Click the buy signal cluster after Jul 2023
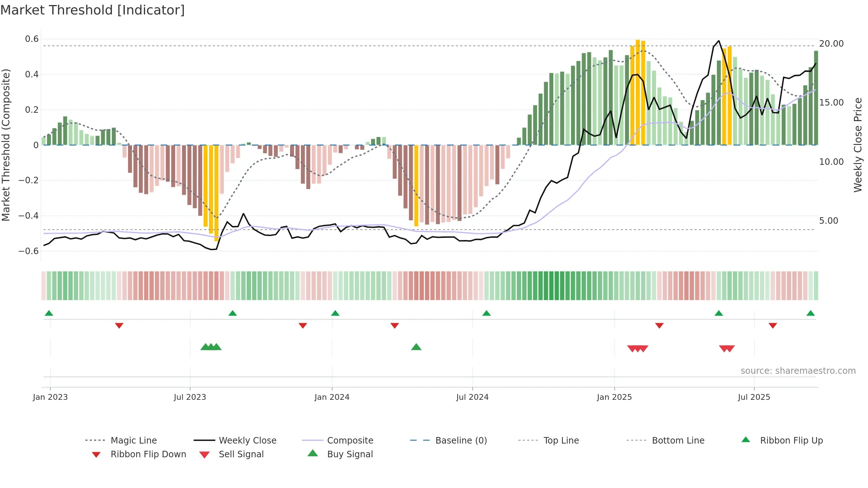868x488 pixels. [211, 347]
